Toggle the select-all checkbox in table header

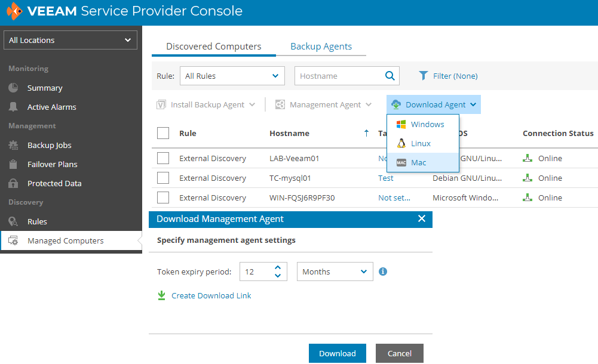click(x=163, y=133)
